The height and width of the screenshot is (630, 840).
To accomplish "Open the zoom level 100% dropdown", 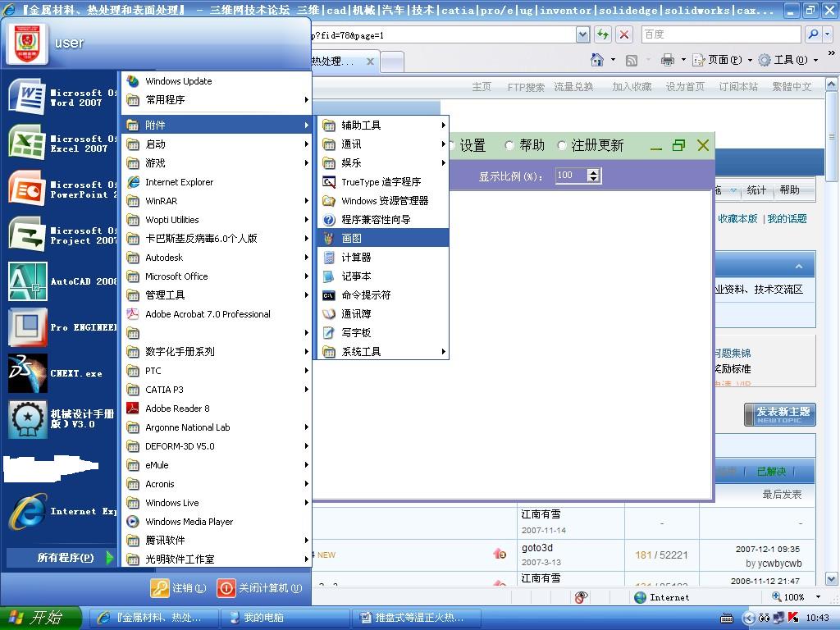I will pos(818,597).
